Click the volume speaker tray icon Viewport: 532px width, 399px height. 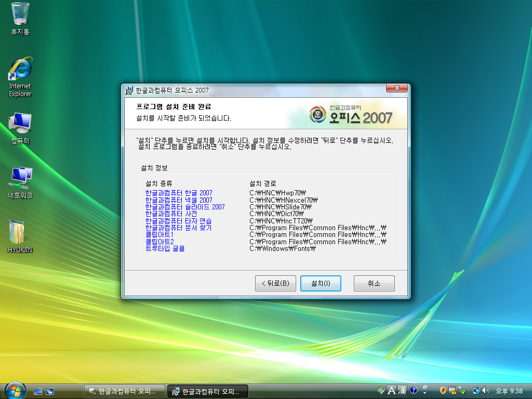[x=486, y=391]
